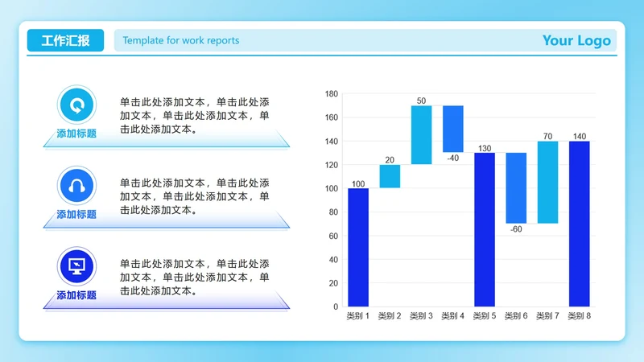Click the computer monitor icon

coord(76,266)
